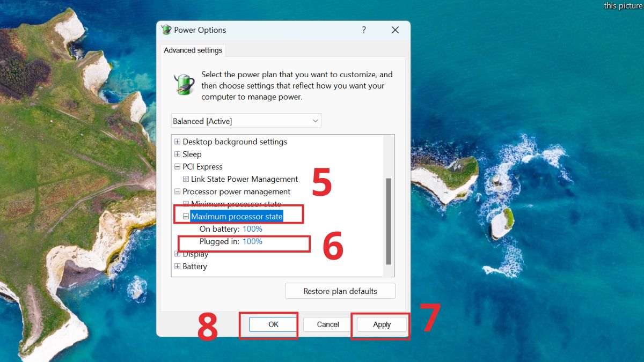This screenshot has height=362, width=644.
Task: Select Minimum processor state item
Action: coord(236,204)
